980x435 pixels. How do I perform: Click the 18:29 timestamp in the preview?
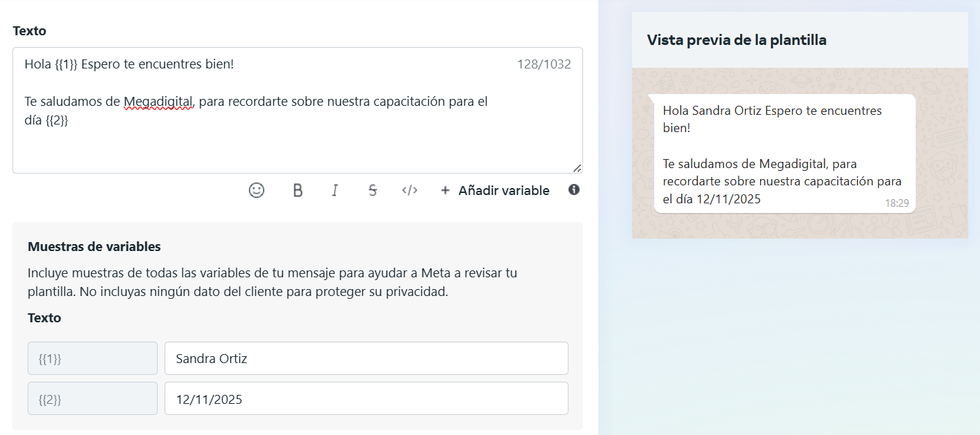click(x=896, y=203)
